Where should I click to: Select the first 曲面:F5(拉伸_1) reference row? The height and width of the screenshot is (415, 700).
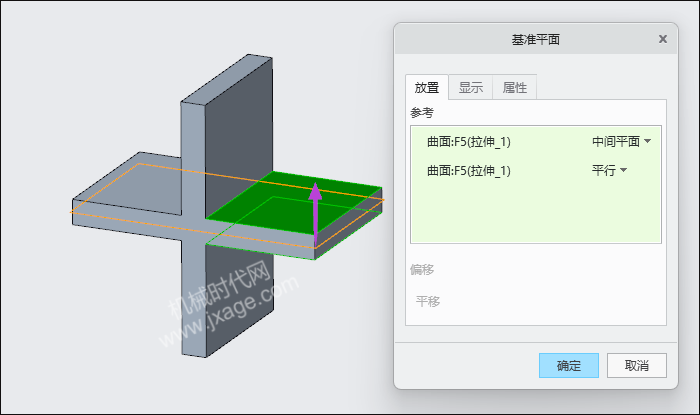coord(536,142)
